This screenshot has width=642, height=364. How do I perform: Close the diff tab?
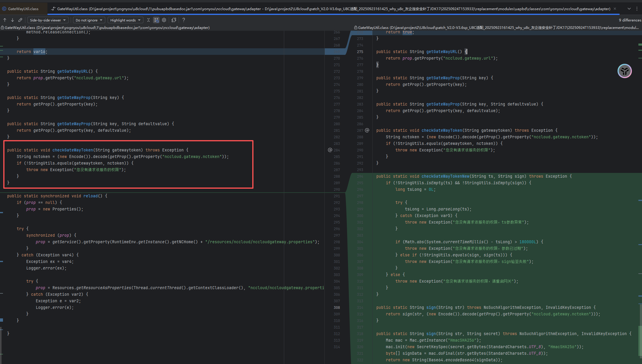click(615, 9)
